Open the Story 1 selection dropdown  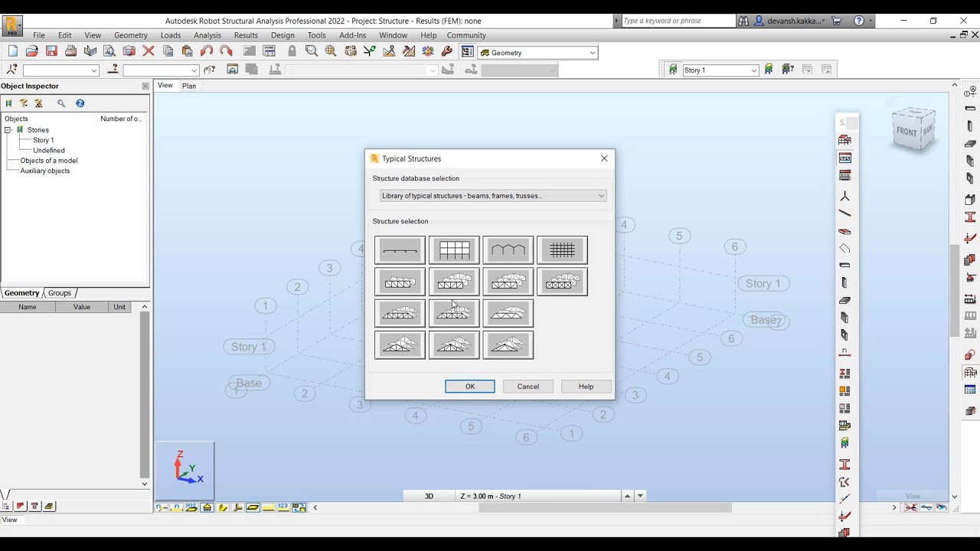(720, 70)
